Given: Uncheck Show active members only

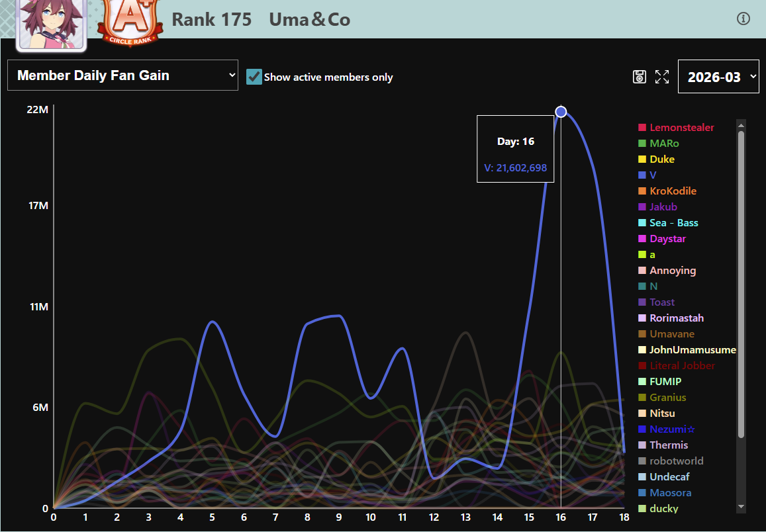Looking at the screenshot, I should point(254,77).
